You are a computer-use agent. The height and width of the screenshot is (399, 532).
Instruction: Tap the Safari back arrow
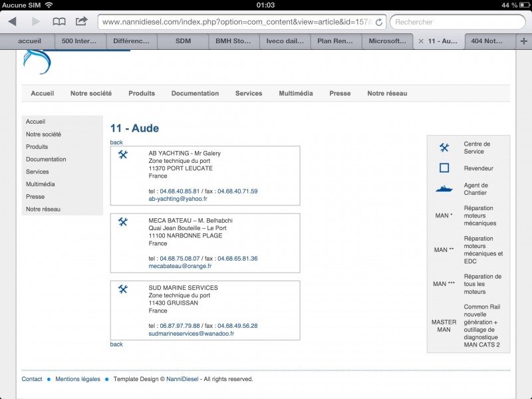pos(13,22)
